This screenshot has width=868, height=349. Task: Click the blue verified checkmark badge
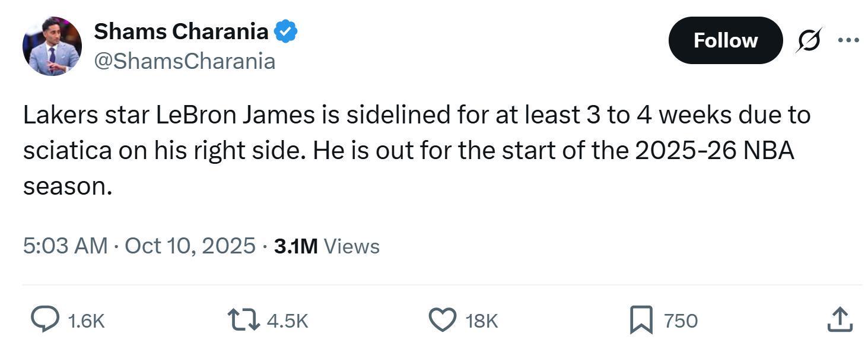pyautogui.click(x=285, y=31)
